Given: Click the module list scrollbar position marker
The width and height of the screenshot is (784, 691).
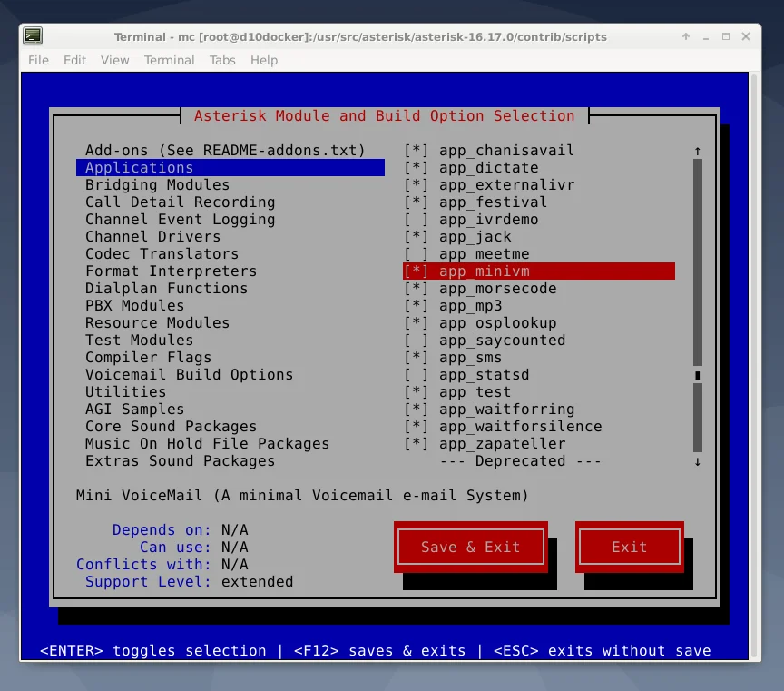Looking at the screenshot, I should (698, 375).
